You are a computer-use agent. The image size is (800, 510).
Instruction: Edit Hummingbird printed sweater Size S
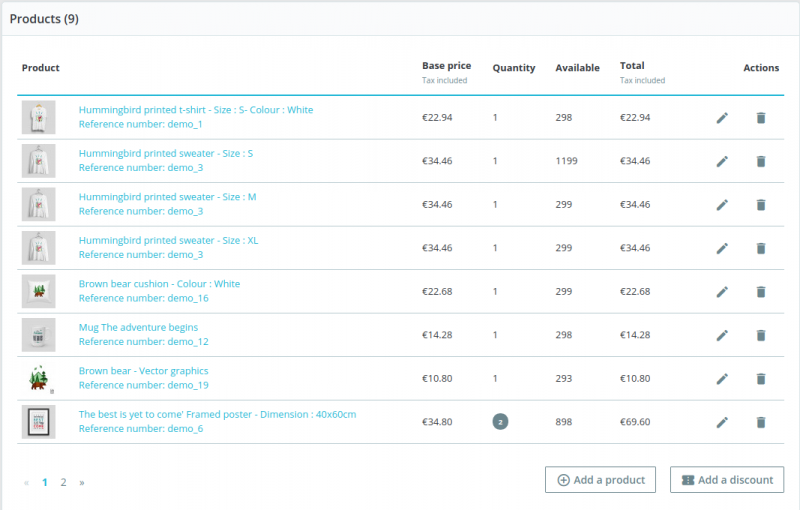coord(722,161)
